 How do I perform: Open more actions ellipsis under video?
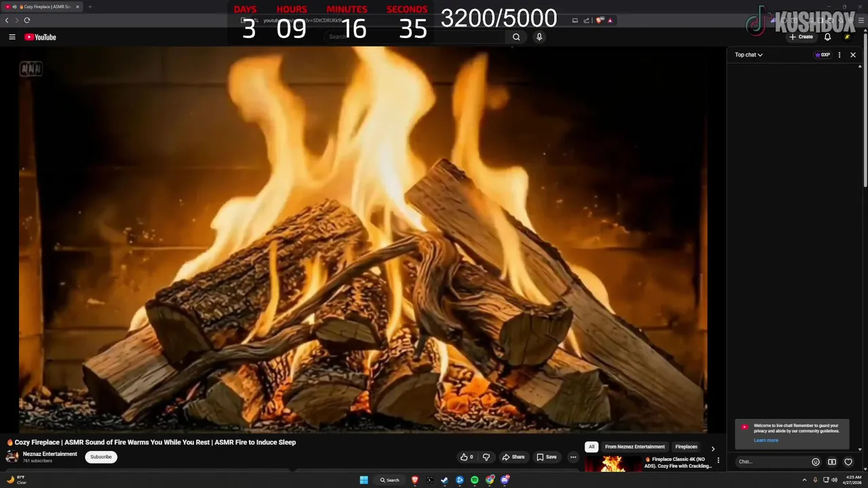[573, 457]
